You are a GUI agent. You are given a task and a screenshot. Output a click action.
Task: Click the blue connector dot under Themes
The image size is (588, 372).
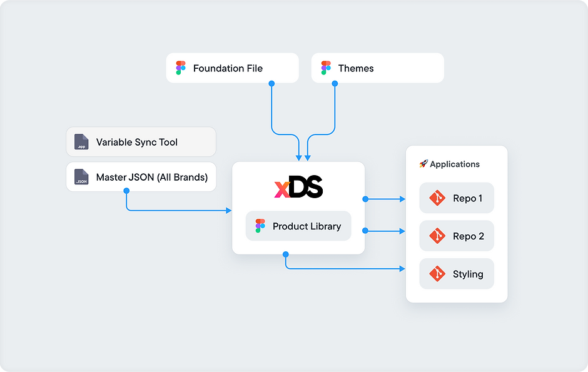(x=334, y=83)
